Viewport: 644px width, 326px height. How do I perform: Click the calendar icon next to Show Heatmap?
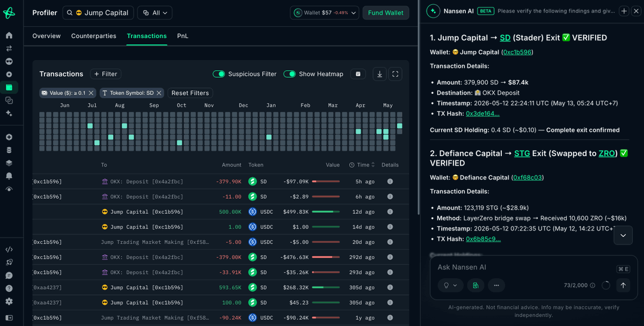click(358, 74)
